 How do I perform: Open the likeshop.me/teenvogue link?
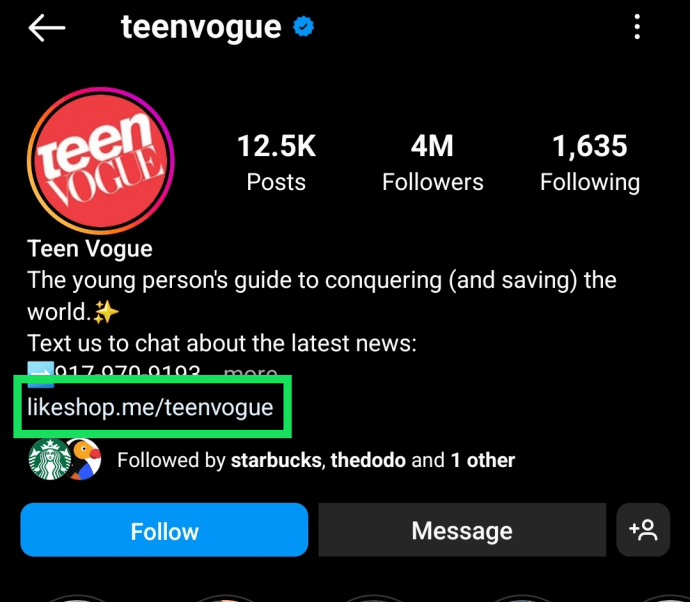coord(150,407)
